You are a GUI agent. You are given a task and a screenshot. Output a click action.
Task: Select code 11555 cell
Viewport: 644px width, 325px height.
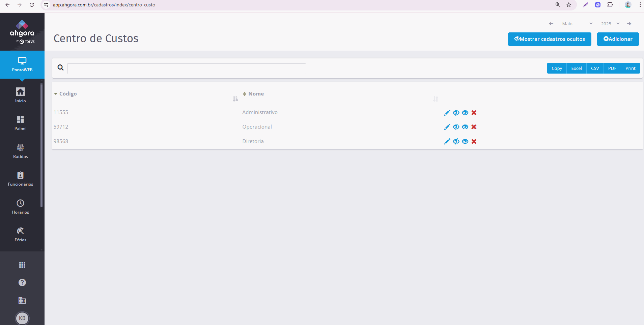tap(61, 112)
